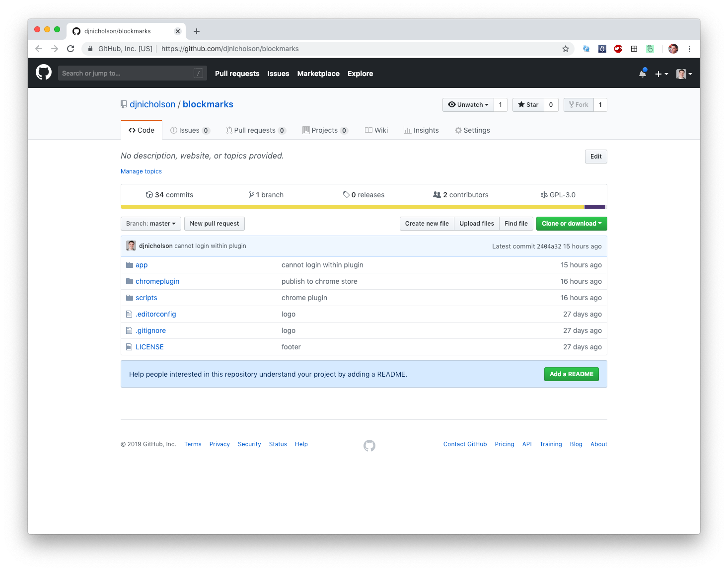728x571 pixels.
Task: Switch to the Code tab
Action: 142,130
